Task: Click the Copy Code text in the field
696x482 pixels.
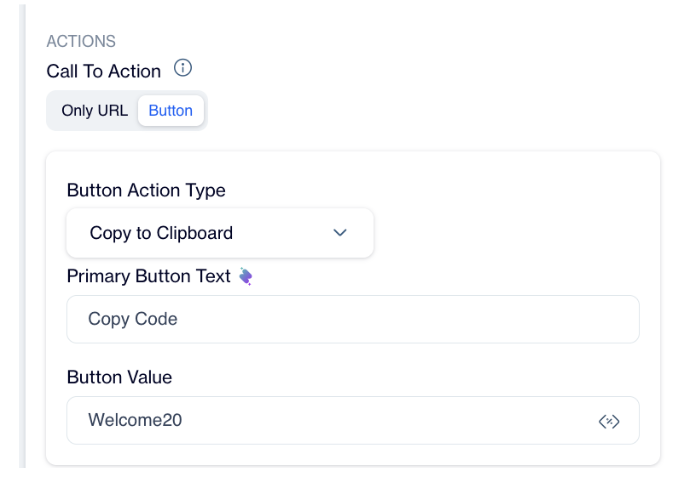Action: [x=132, y=320]
